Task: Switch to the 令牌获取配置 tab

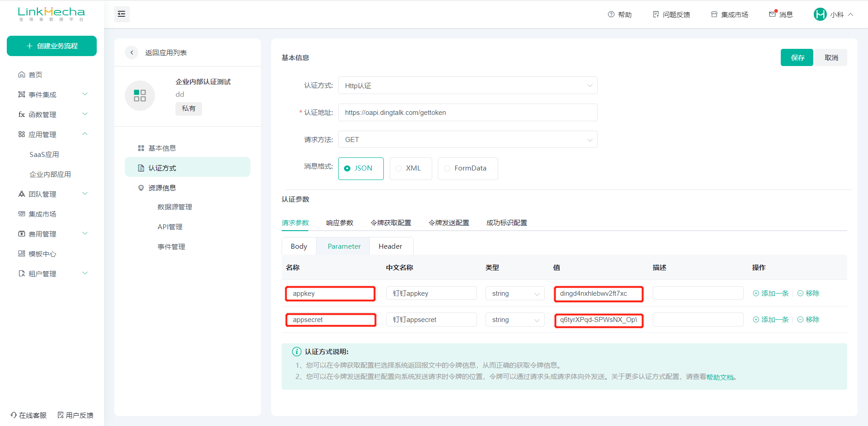Action: pyautogui.click(x=391, y=222)
